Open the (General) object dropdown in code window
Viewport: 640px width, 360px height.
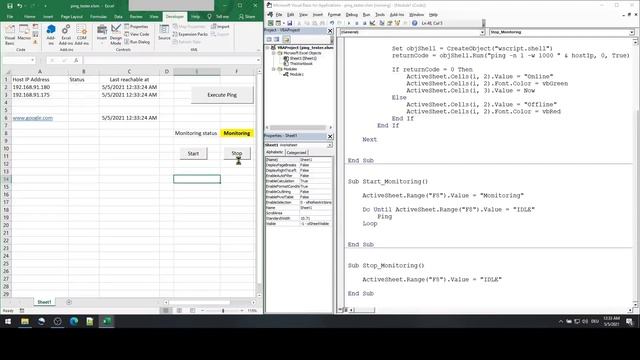coord(482,32)
